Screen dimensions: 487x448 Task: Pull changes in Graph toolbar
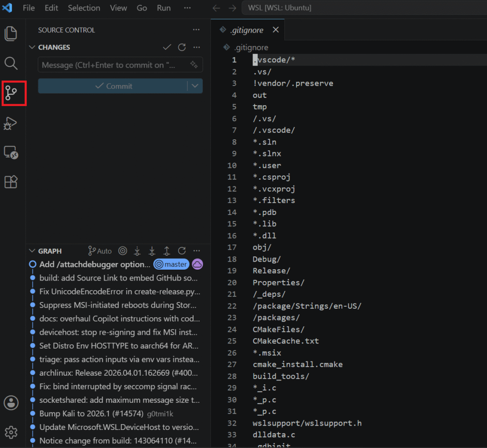[152, 251]
